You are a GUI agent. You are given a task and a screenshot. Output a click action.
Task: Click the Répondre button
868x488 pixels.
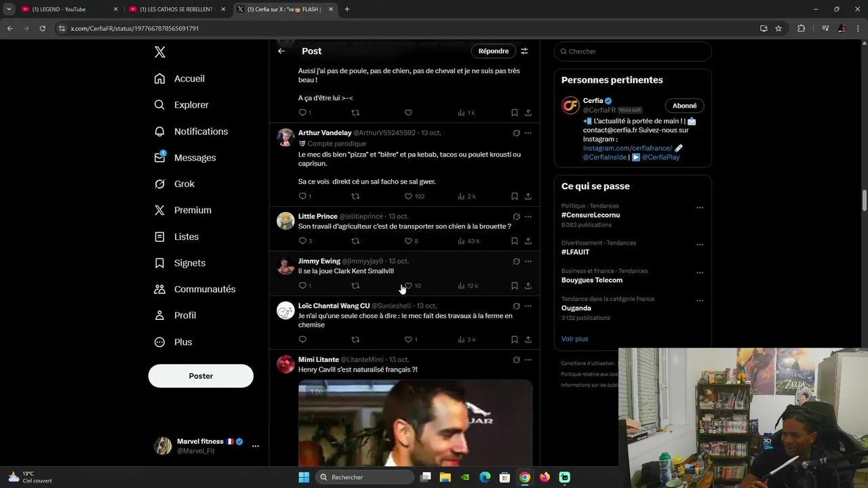(493, 51)
